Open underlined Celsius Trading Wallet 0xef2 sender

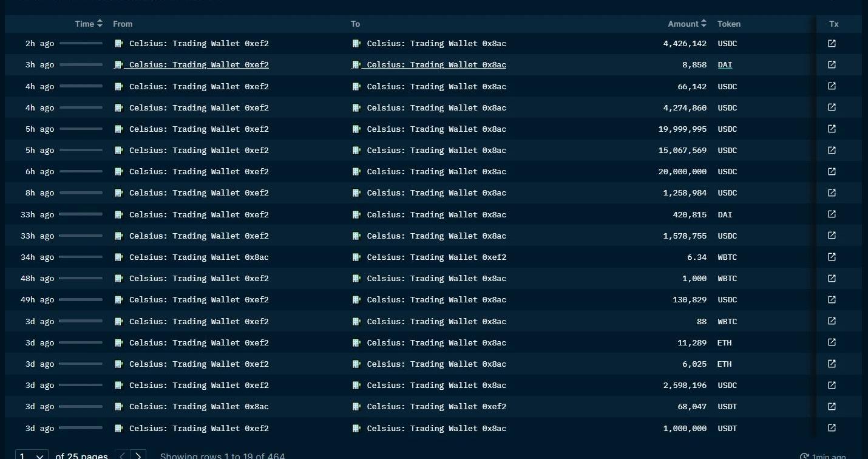198,65
